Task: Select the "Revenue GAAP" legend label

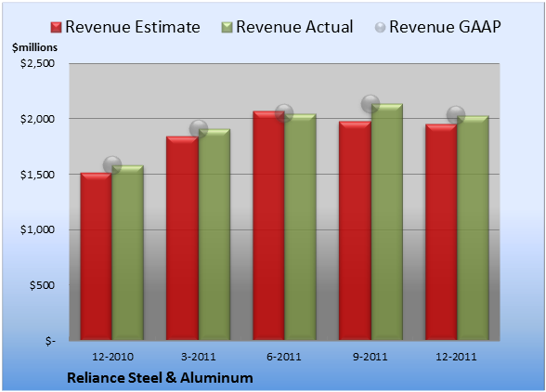Action: [x=445, y=27]
